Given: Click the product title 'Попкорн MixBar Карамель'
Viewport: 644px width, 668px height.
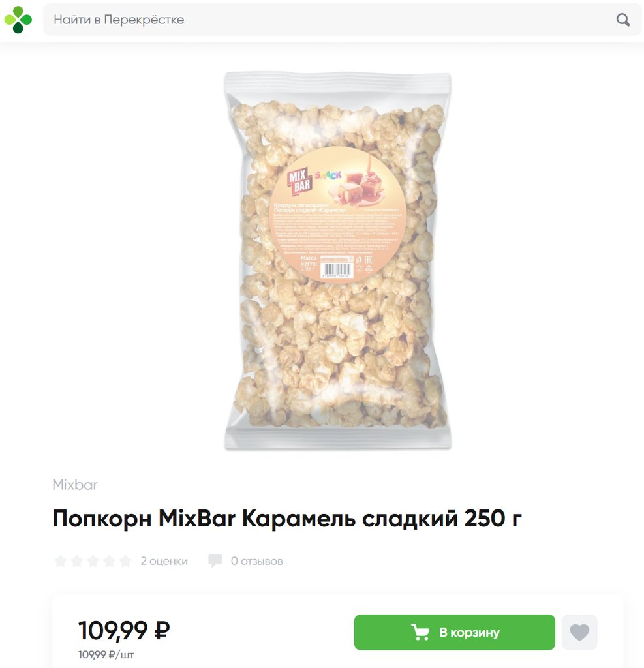Looking at the screenshot, I should [x=287, y=519].
